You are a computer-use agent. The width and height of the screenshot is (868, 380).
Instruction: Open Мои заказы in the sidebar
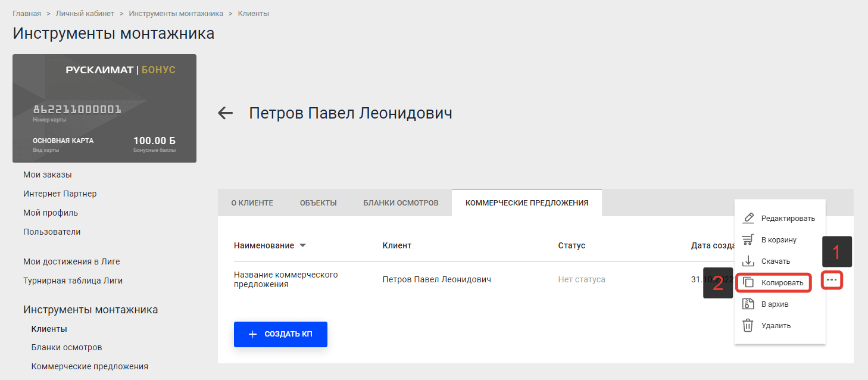tap(48, 175)
